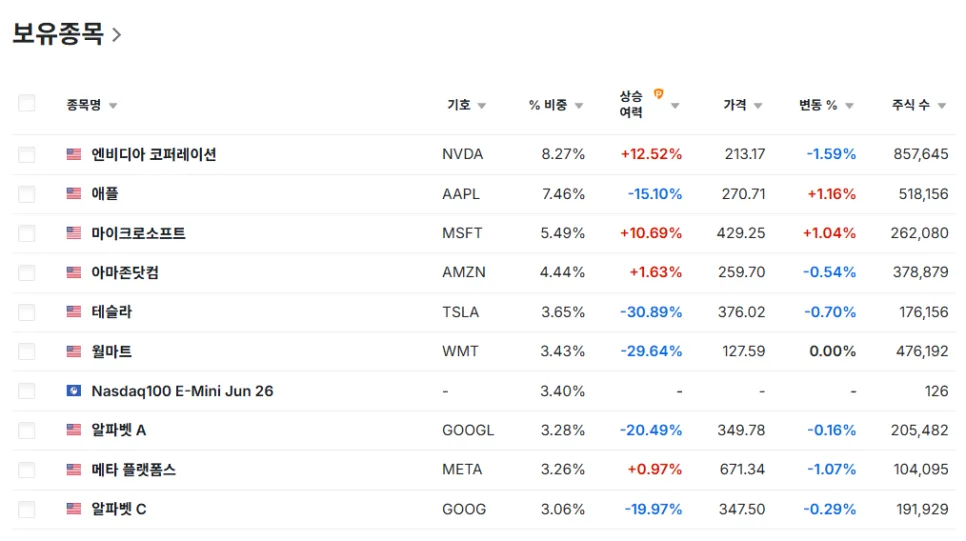Click the US flag icon beside 알파벳 C
The width and height of the screenshot is (966, 541).
coord(74,509)
